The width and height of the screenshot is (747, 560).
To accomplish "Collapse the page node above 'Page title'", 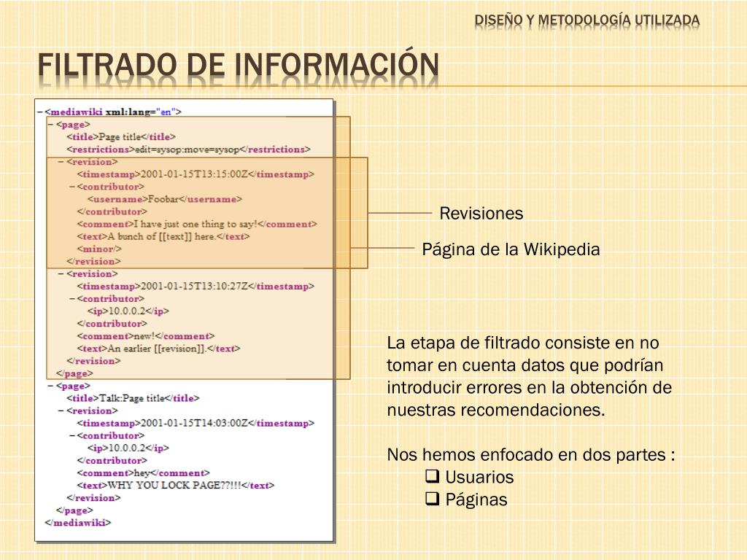I will [51, 124].
